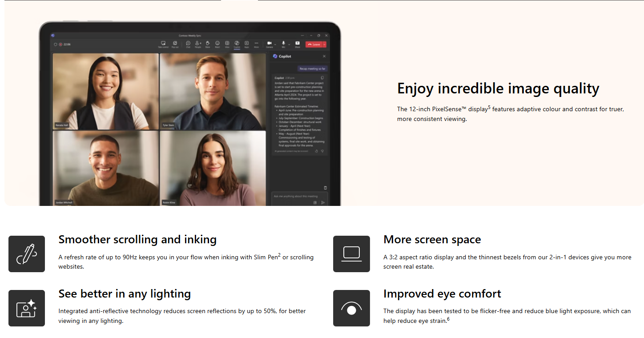Open the View layout menu in Teams
This screenshot has width=644, height=338.
pyautogui.click(x=227, y=44)
